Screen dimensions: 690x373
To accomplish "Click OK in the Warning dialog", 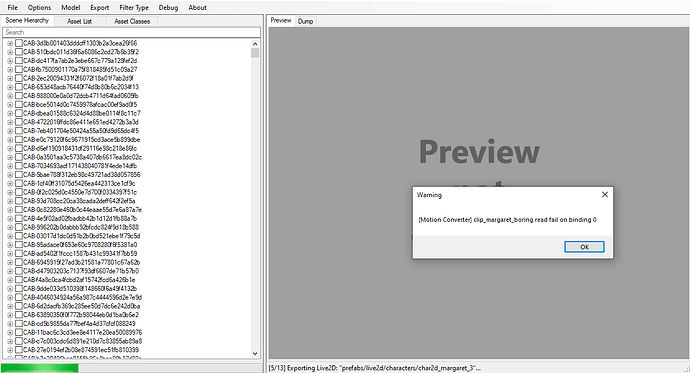I will click(584, 247).
